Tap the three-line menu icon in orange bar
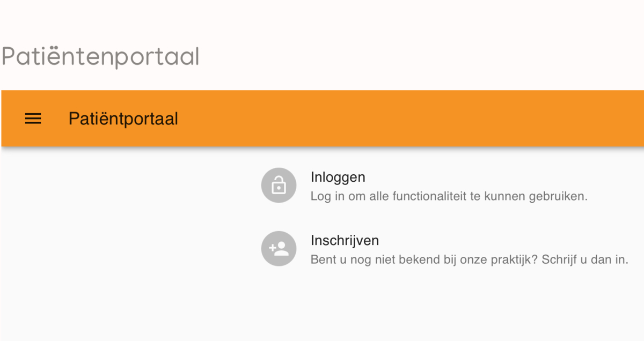The image size is (644, 341). [x=33, y=118]
